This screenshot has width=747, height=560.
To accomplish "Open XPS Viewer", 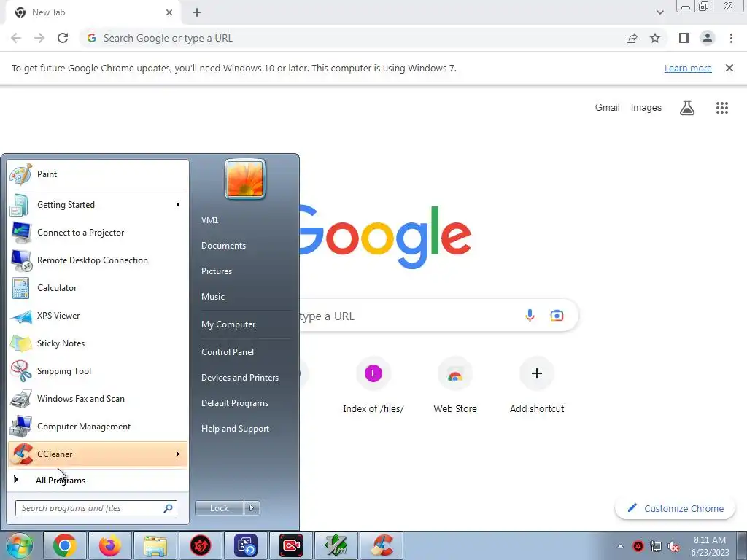I will [98, 315].
